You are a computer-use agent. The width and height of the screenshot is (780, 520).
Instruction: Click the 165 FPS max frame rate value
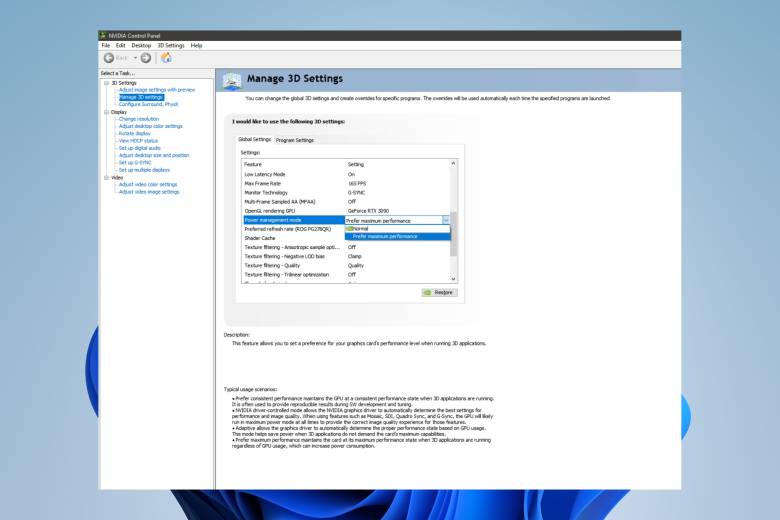click(x=357, y=184)
